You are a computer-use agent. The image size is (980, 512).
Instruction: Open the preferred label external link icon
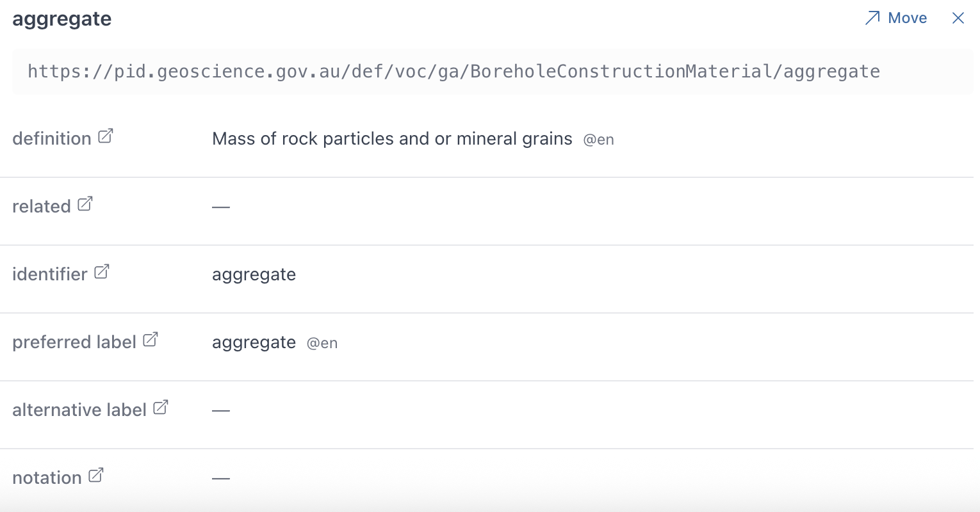point(151,340)
